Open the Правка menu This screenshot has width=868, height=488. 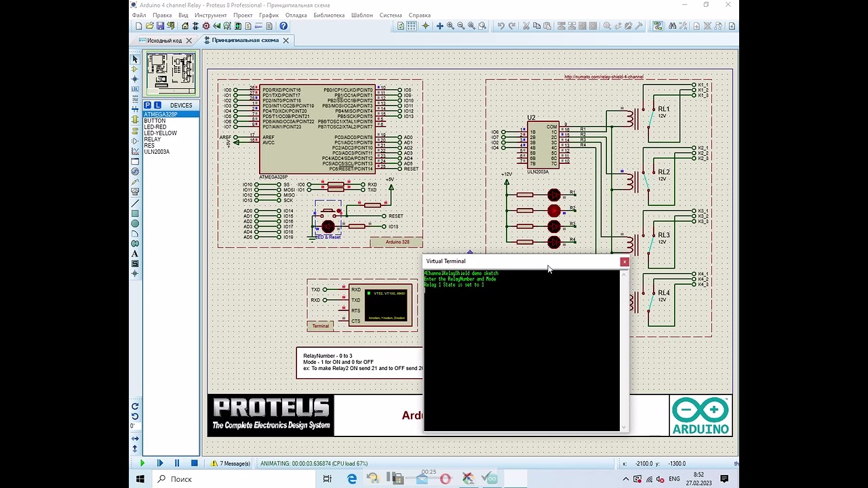click(162, 15)
